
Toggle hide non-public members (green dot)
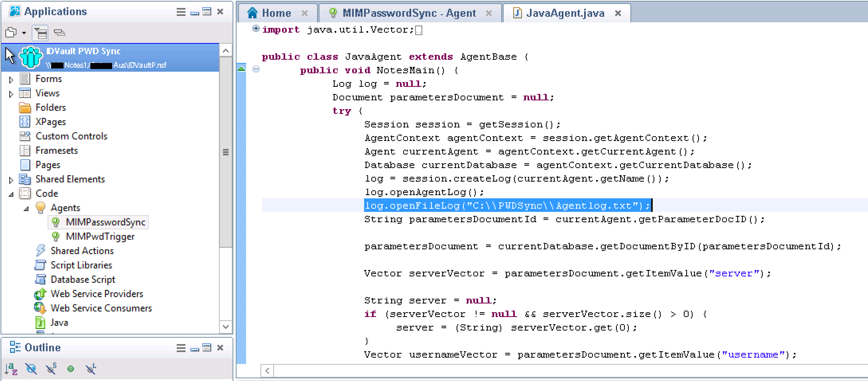(x=70, y=369)
